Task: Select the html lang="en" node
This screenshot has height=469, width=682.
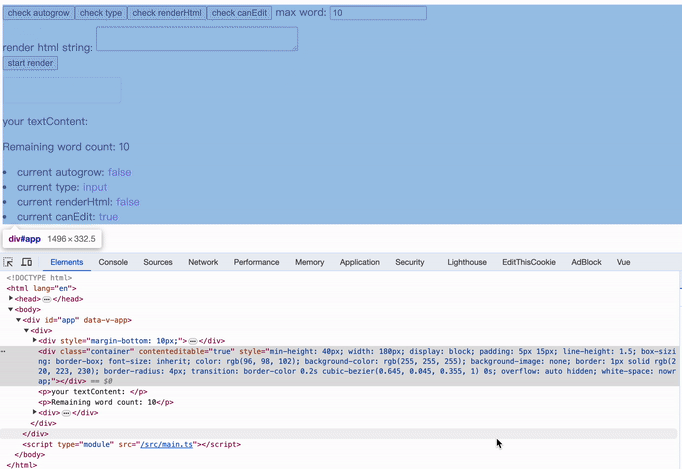Action: point(41,288)
